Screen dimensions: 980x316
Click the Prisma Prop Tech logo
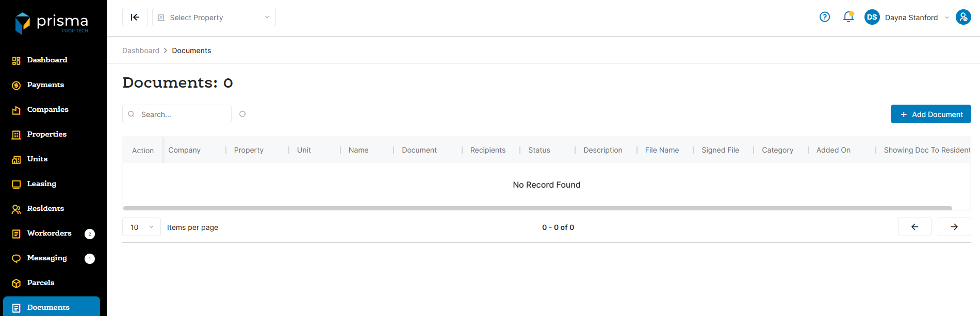[x=52, y=23]
